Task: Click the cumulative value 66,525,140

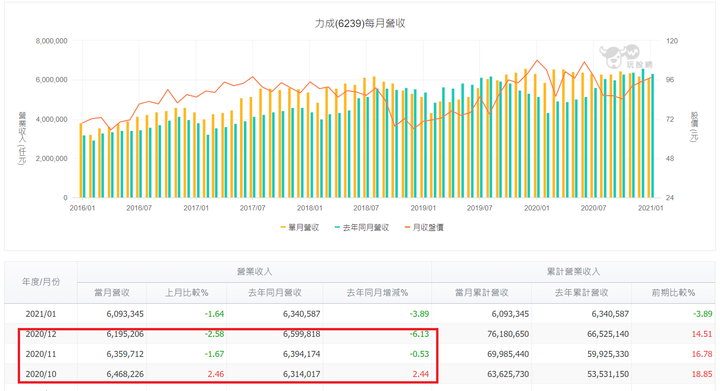Action: point(608,334)
